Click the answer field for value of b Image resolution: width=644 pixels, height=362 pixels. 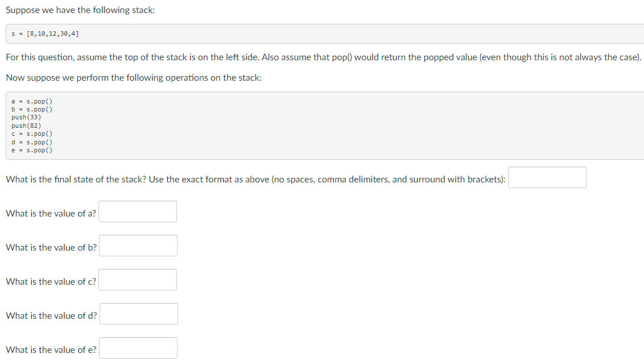(137, 246)
